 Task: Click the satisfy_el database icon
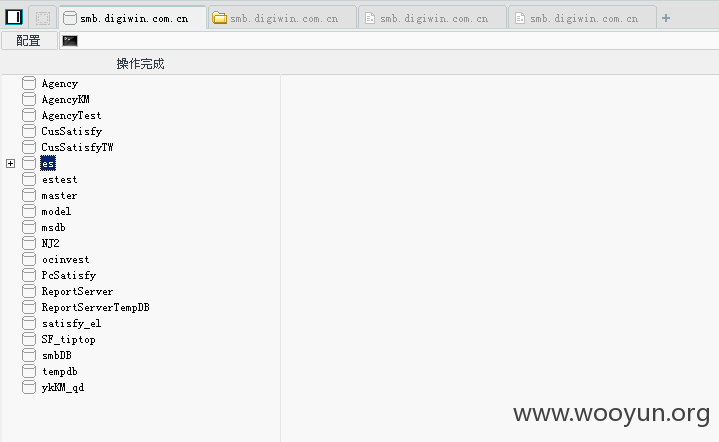tap(29, 323)
